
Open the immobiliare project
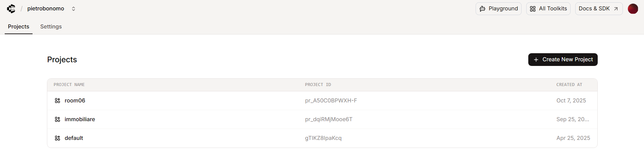click(x=80, y=119)
